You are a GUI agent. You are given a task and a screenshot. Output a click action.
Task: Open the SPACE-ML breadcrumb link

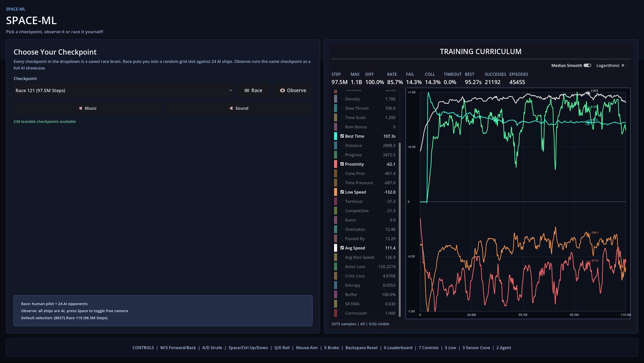15,9
